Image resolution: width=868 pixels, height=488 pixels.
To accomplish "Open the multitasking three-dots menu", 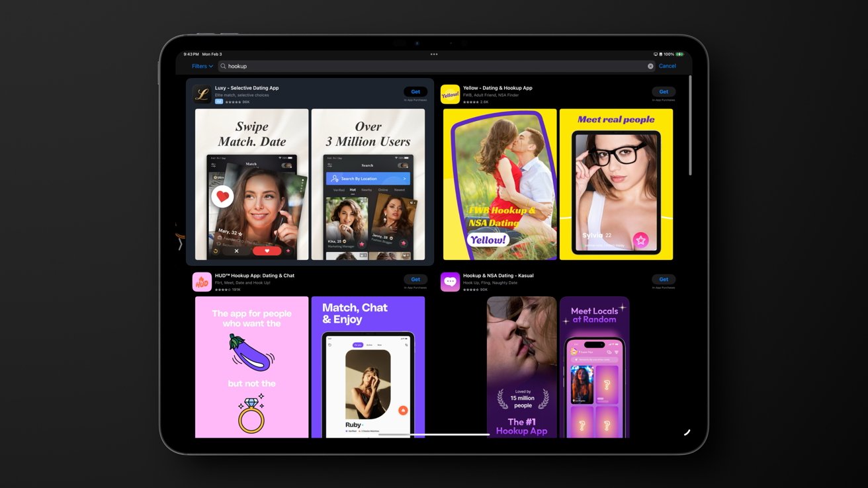I will (x=434, y=54).
